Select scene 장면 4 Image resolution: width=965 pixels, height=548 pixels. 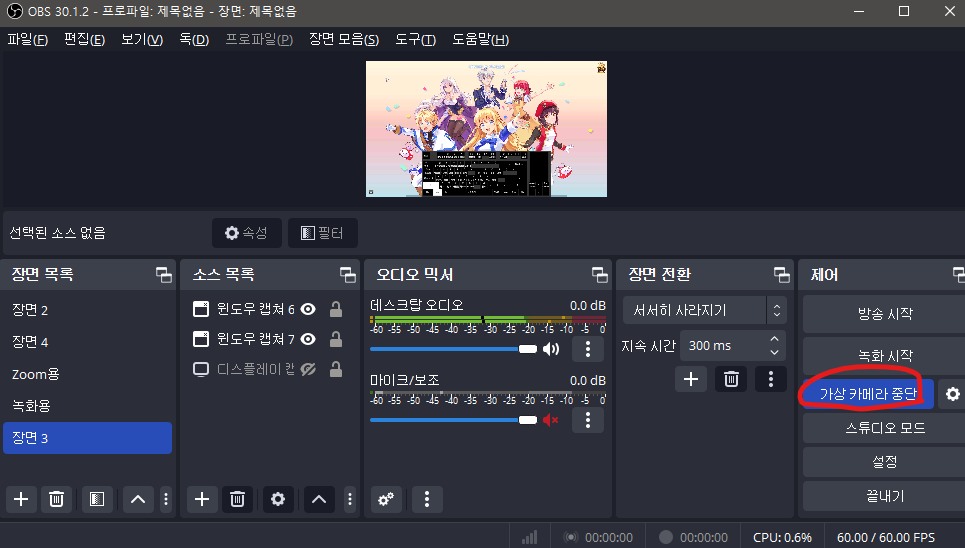tap(87, 342)
